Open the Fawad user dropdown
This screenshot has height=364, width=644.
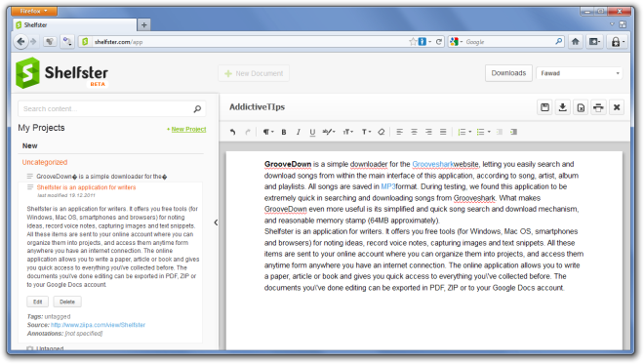click(x=579, y=73)
